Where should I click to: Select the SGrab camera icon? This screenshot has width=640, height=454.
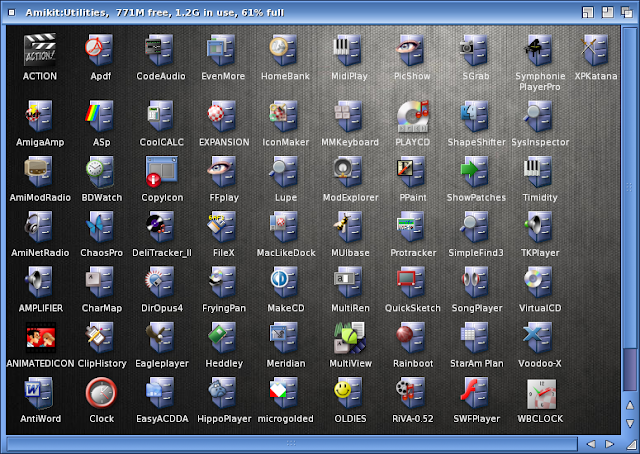[476, 50]
